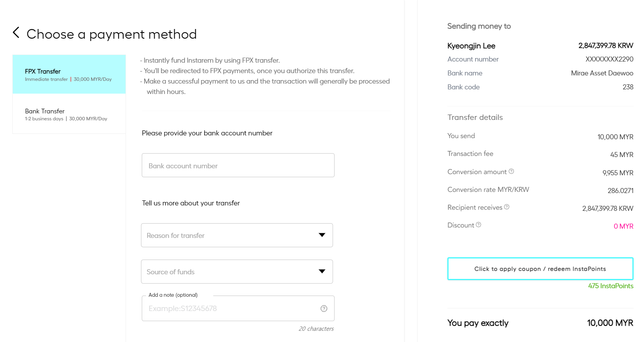Click the 0 MYR discount value
Image resolution: width=644 pixels, height=342 pixels.
point(623,226)
